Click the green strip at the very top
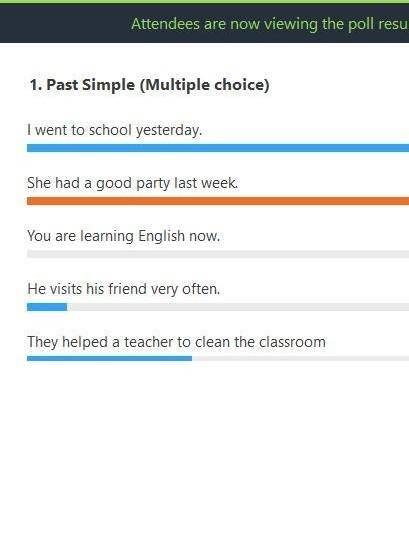Viewport: 409px width, 550px height. [204, 2]
